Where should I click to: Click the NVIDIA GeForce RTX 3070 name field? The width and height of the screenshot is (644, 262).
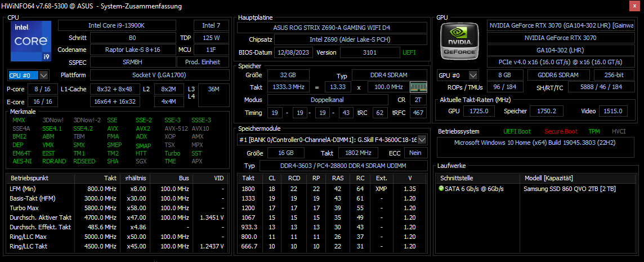pos(560,38)
